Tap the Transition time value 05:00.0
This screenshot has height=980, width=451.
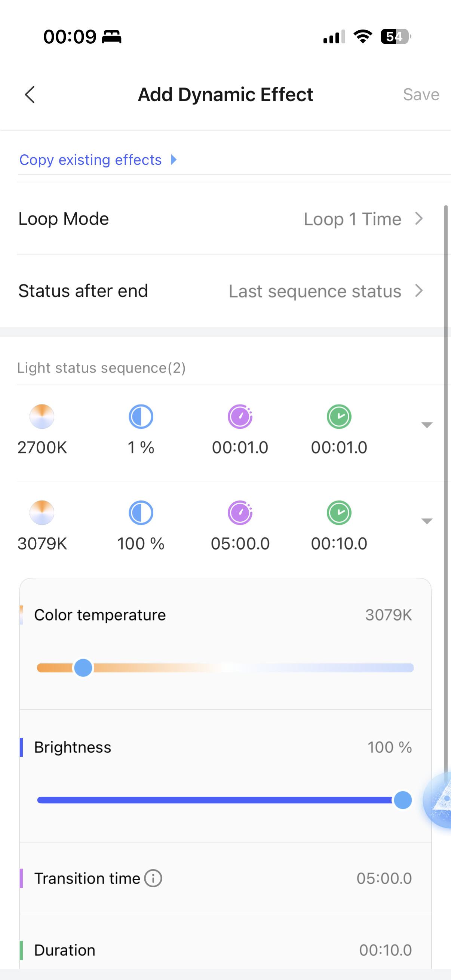384,878
